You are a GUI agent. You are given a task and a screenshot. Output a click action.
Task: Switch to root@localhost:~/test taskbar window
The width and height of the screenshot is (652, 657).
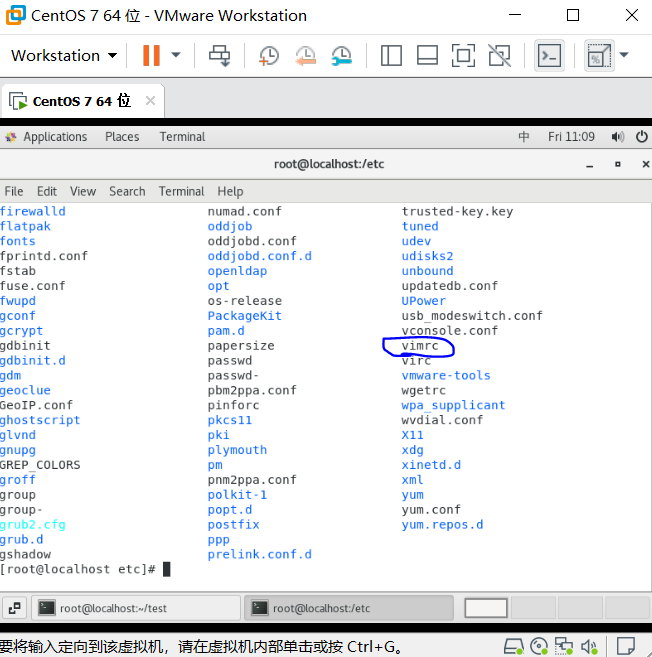click(136, 608)
